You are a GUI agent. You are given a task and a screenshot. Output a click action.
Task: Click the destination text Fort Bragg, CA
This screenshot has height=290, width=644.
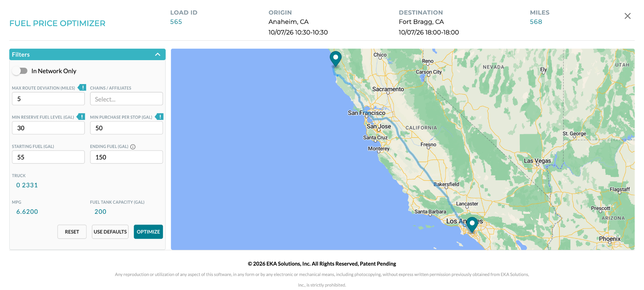[x=421, y=22]
